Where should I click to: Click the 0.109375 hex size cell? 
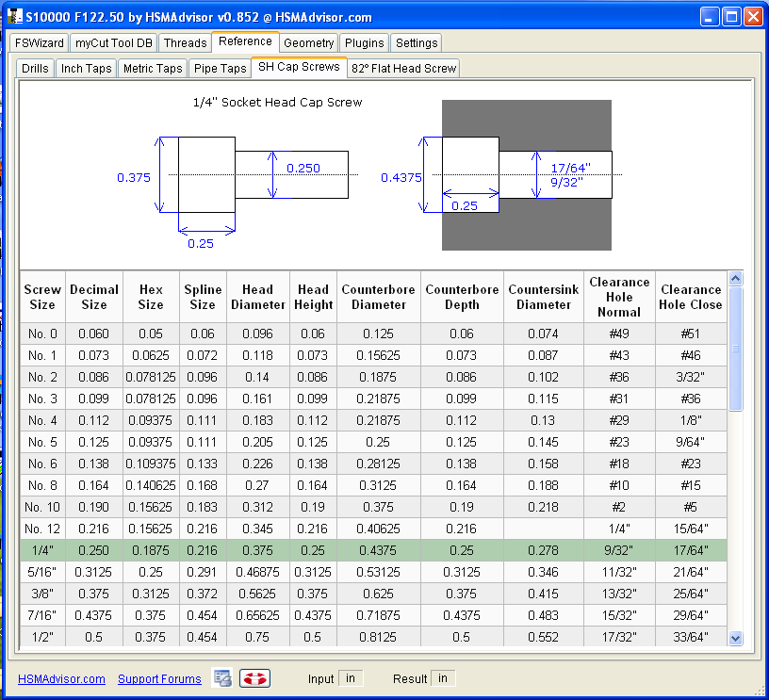coord(151,464)
